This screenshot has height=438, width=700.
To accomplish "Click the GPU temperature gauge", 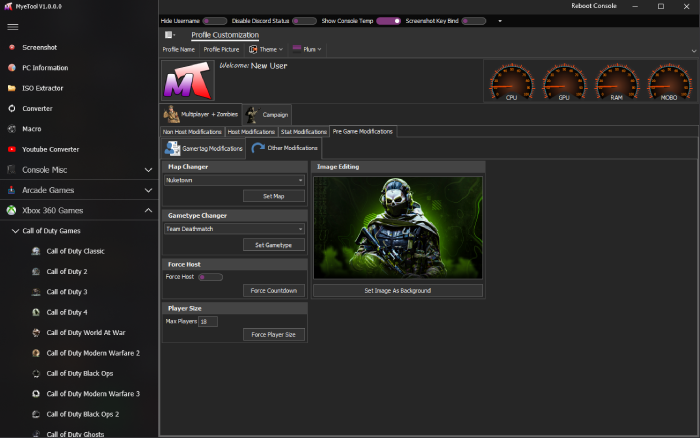I will [564, 82].
